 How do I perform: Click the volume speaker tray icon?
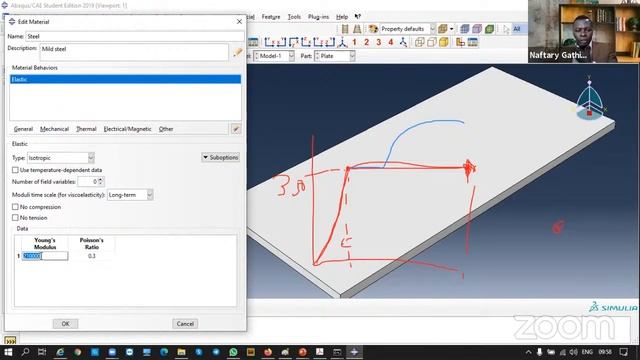tap(573, 352)
